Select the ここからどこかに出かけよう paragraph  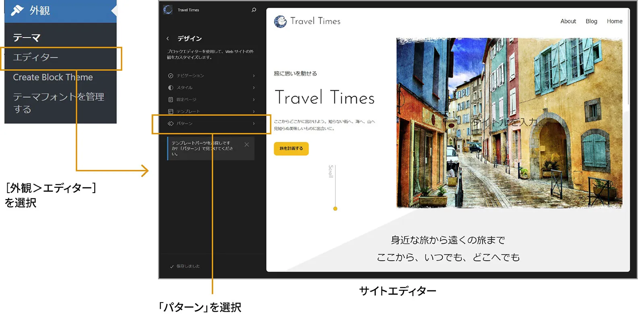point(324,125)
